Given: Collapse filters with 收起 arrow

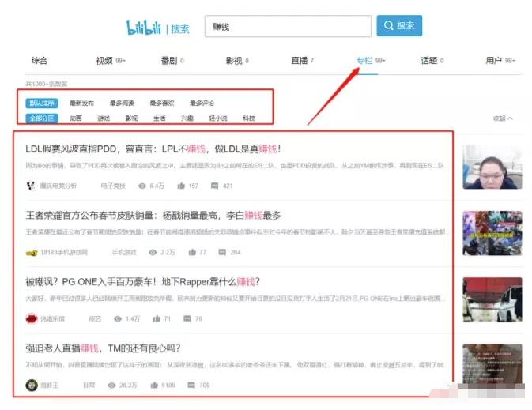Looking at the screenshot, I should (503, 118).
